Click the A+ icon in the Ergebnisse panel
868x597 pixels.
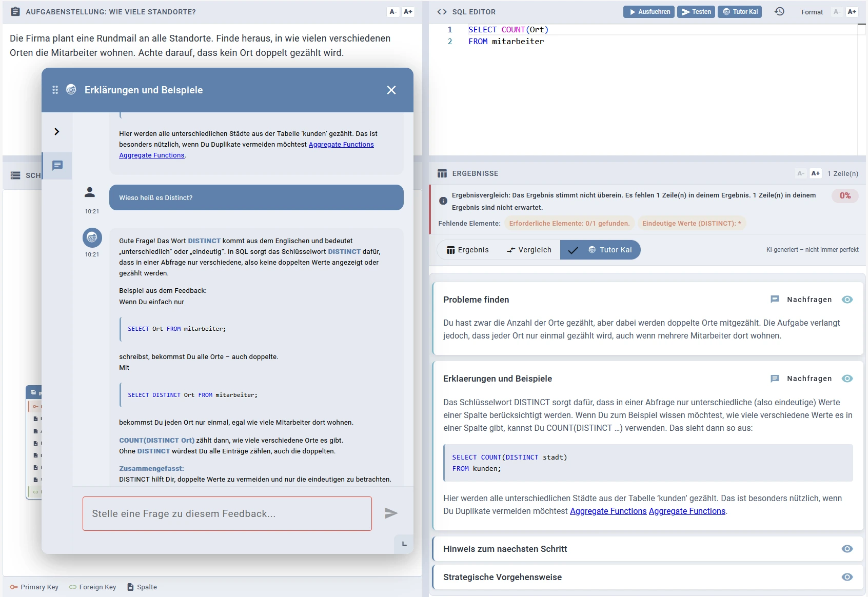pyautogui.click(x=816, y=173)
